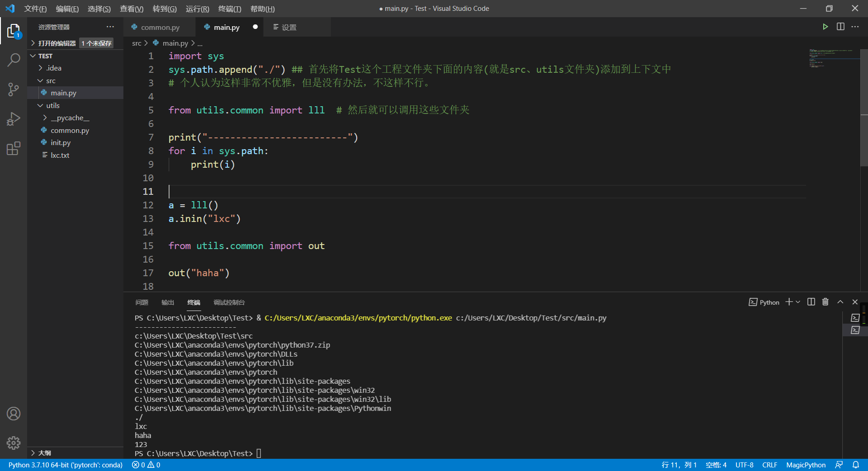Open the Accounts icon in activity bar

coord(14,414)
